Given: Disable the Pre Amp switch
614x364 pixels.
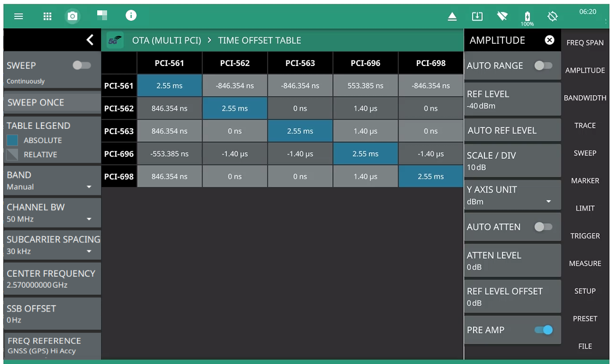Looking at the screenshot, I should click(543, 330).
